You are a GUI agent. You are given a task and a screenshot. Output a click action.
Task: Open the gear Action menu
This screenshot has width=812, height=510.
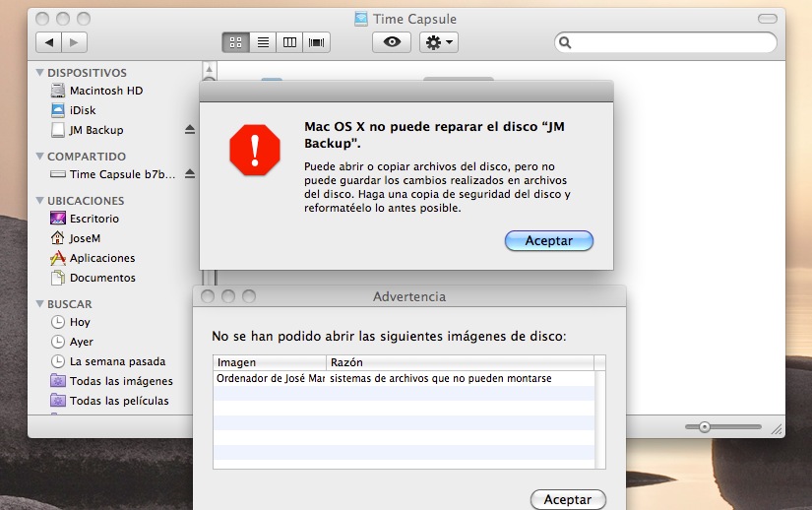coord(439,42)
